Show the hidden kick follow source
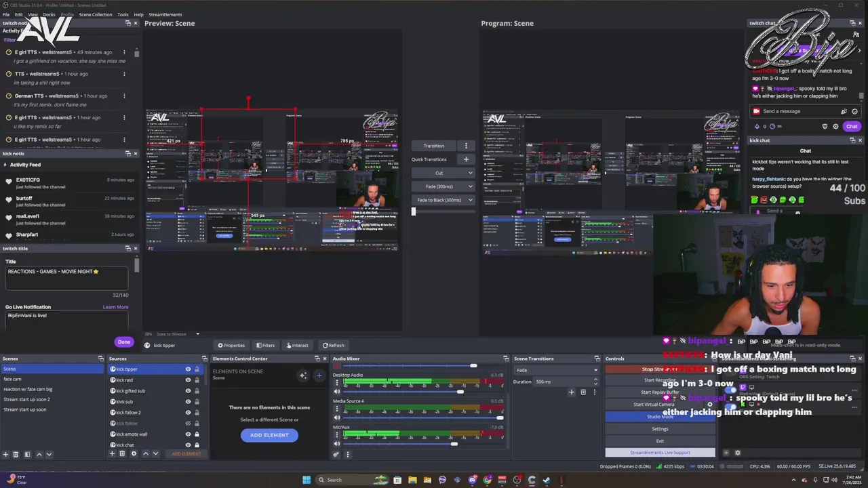 (x=188, y=424)
